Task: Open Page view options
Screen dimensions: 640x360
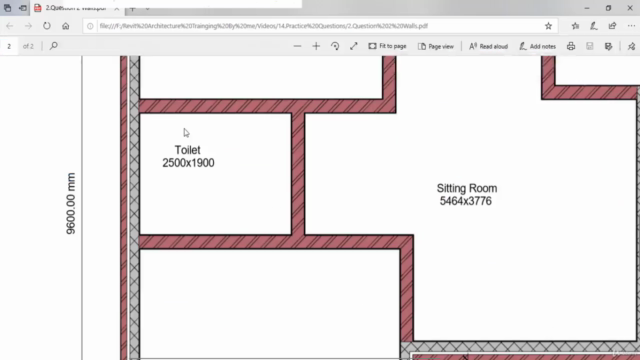Action: 436,46
